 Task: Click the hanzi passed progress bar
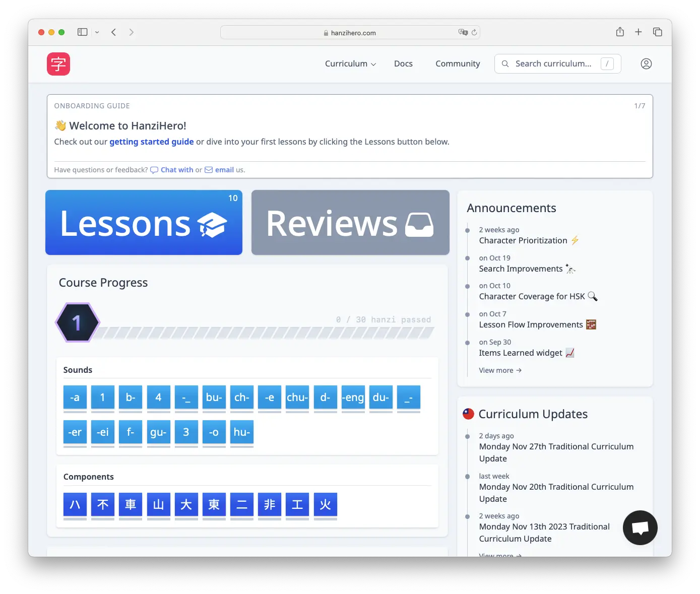click(264, 333)
